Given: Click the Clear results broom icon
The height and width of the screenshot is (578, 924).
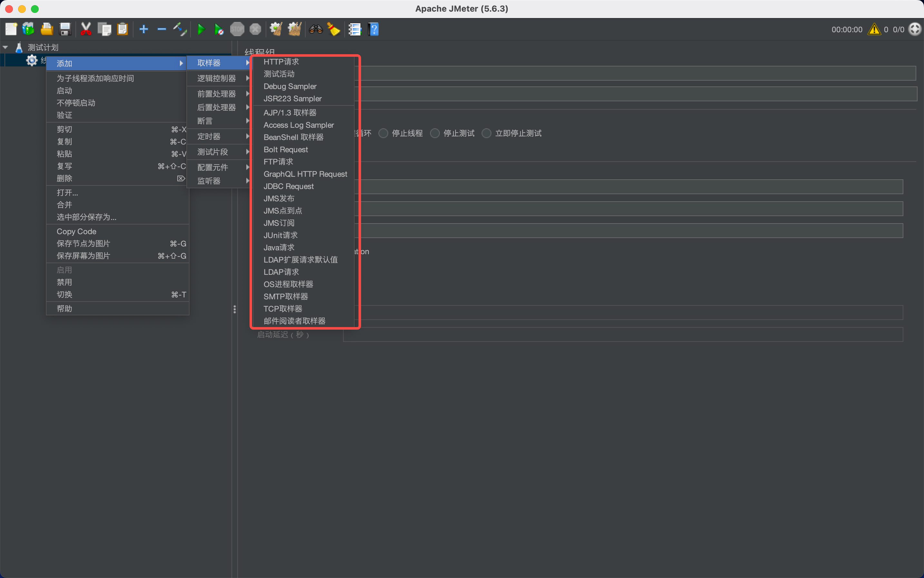Looking at the screenshot, I should click(x=276, y=29).
